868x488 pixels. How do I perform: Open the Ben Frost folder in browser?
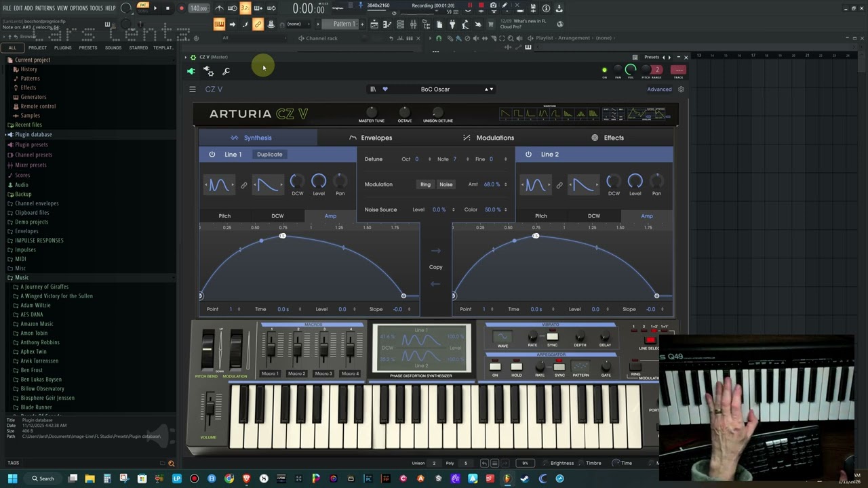[31, 370]
